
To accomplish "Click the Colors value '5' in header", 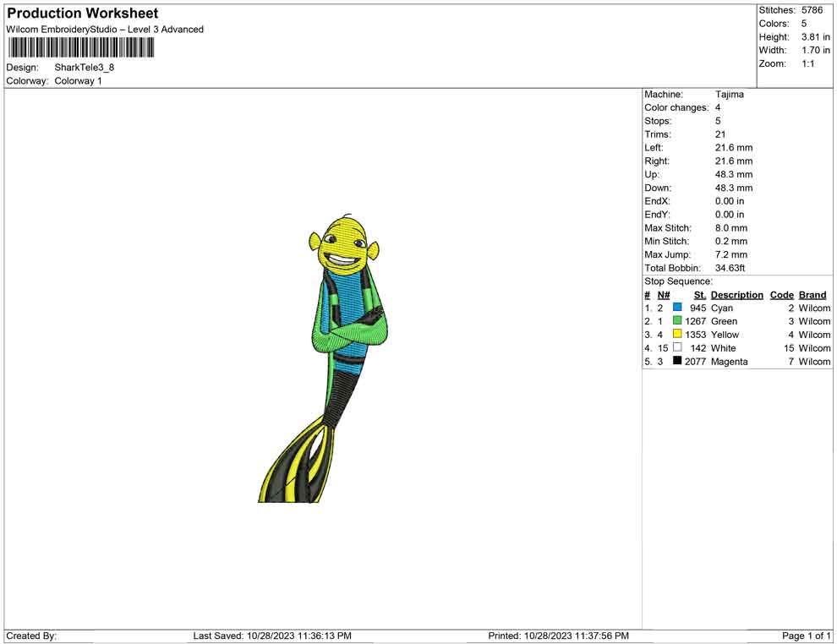I will (804, 24).
